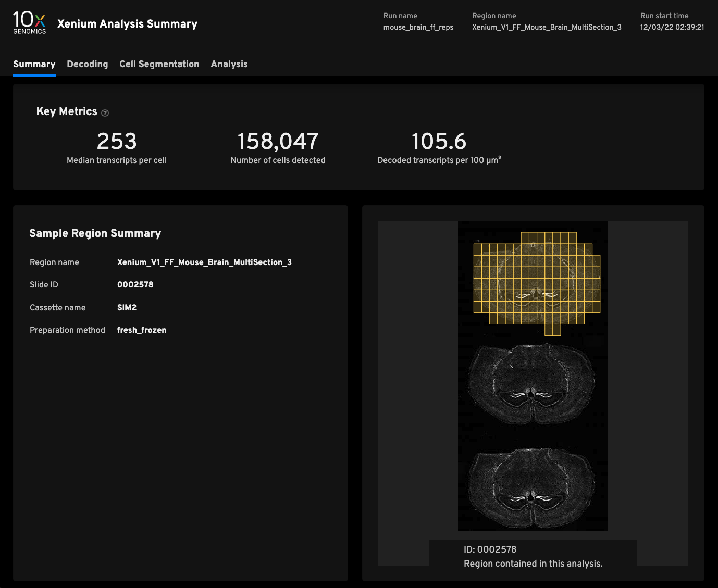Click the Run name header label
This screenshot has height=588, width=718.
pyautogui.click(x=400, y=16)
